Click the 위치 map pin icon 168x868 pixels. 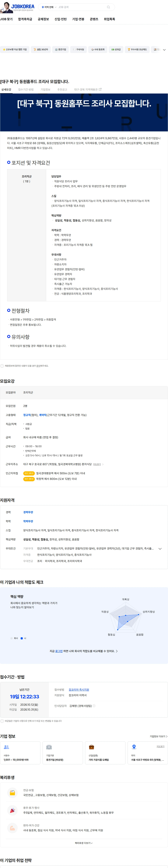[134, 747]
